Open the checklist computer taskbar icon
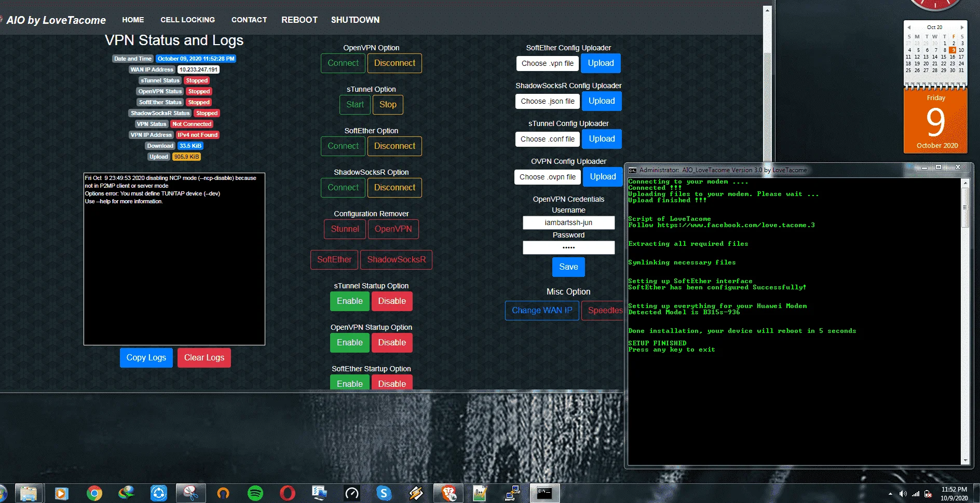The width and height of the screenshot is (980, 503). (x=319, y=493)
